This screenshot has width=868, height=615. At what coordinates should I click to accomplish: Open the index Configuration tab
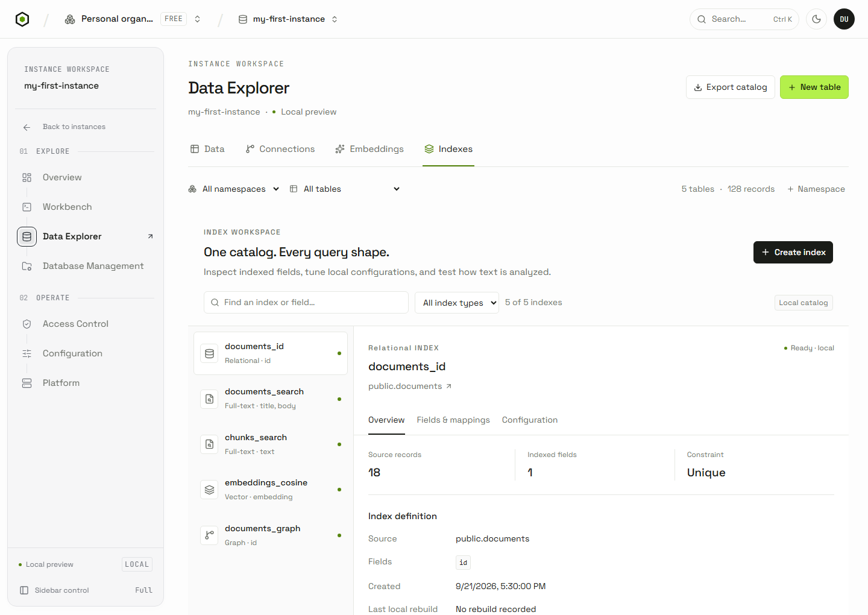click(530, 420)
